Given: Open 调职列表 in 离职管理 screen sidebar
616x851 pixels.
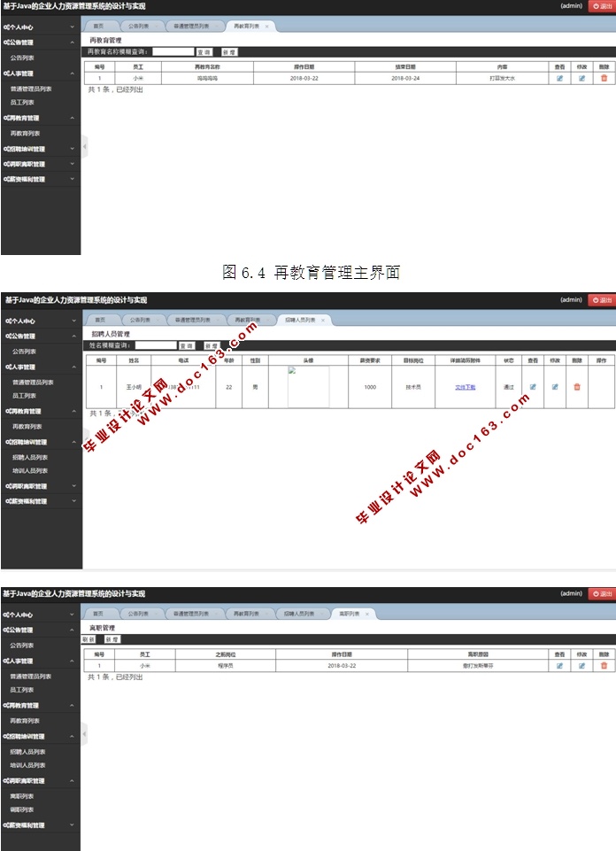Looking at the screenshot, I should [x=22, y=809].
